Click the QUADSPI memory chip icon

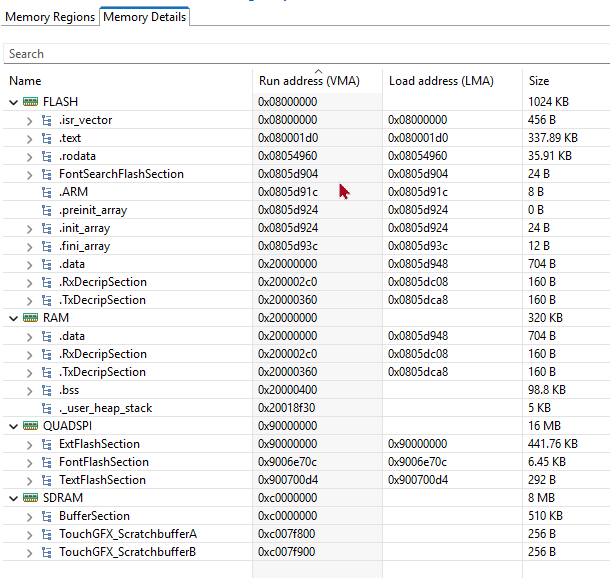tap(30, 426)
